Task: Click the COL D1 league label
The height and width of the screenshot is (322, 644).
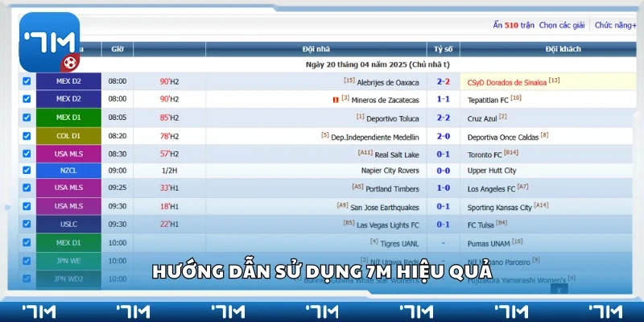Action: [68, 136]
